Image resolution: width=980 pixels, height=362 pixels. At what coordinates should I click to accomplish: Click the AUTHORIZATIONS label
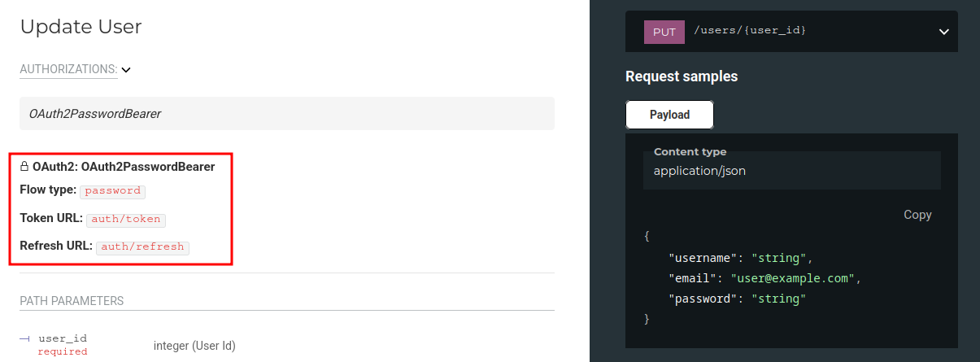pos(68,70)
